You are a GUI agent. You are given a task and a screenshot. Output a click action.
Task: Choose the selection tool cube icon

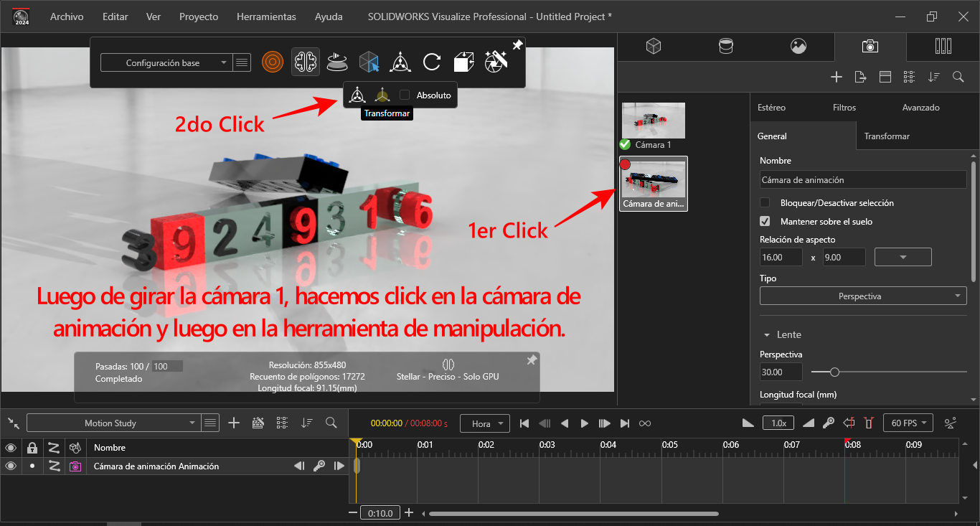369,62
